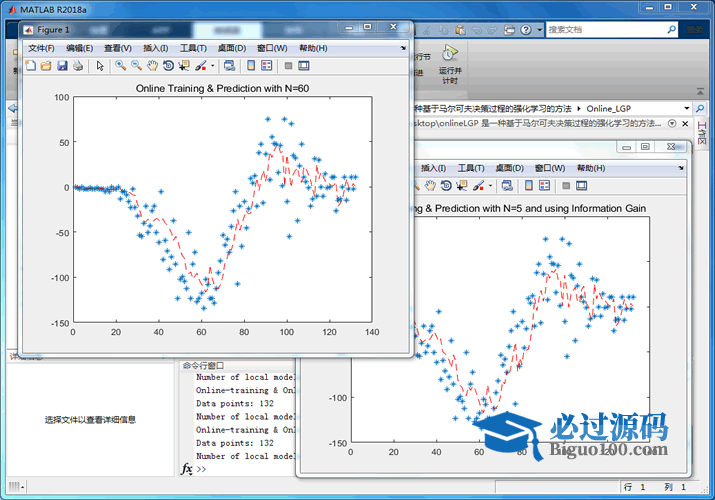This screenshot has height=500, width=715.
Task: Show Plot Tools and dock figure in Figure 1
Action: click(x=304, y=66)
